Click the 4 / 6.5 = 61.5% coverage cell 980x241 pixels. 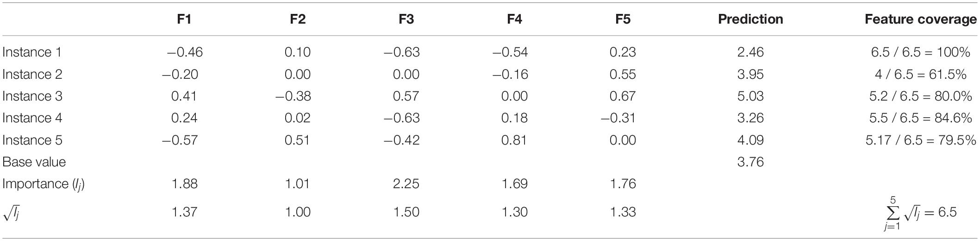pyautogui.click(x=920, y=74)
